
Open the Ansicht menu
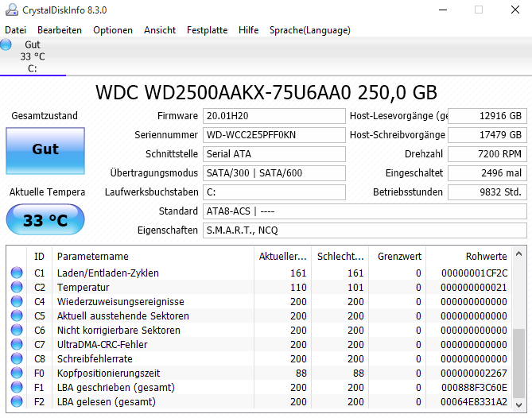click(160, 30)
